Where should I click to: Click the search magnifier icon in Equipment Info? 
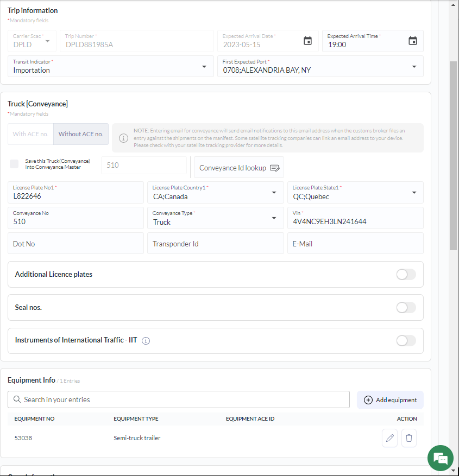17,399
